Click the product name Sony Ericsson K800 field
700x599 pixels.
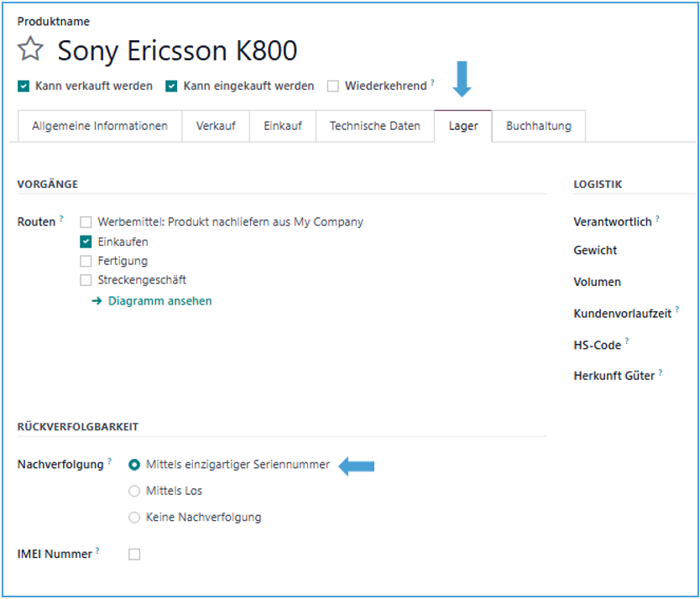pos(177,51)
